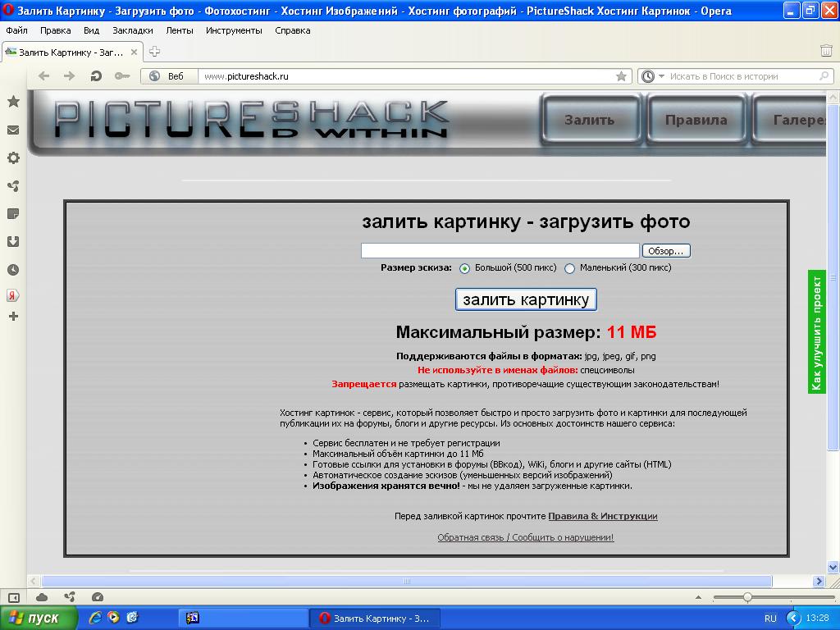Click the vertical scrollbar thumb
Image resolution: width=840 pixels, height=630 pixels.
tap(833, 277)
